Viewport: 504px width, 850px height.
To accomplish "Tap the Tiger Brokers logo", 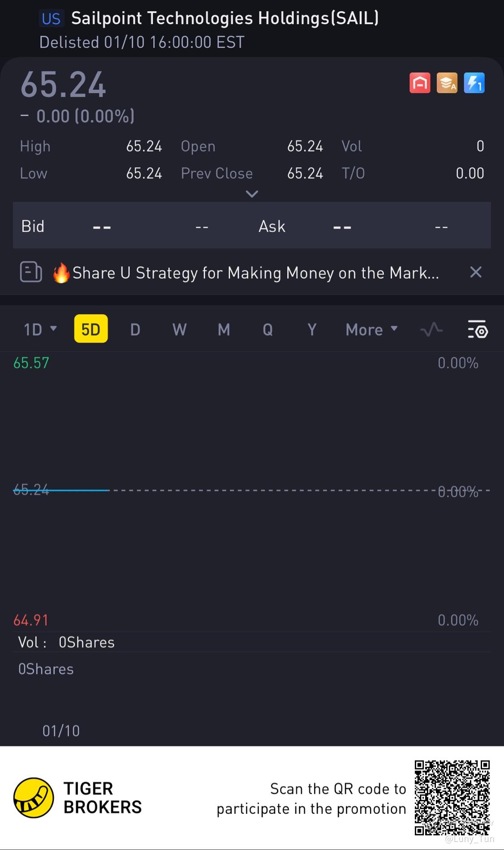I will (x=34, y=798).
